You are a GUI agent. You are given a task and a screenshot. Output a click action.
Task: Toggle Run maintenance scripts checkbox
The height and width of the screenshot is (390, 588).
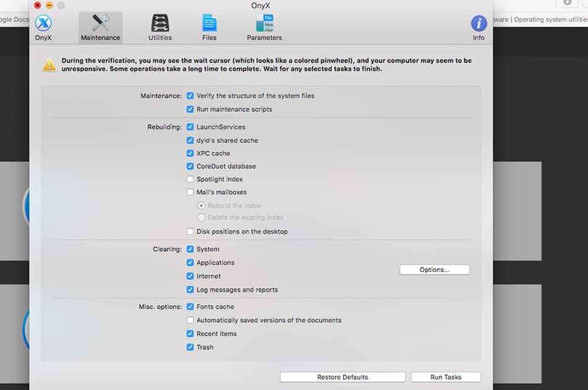190,109
